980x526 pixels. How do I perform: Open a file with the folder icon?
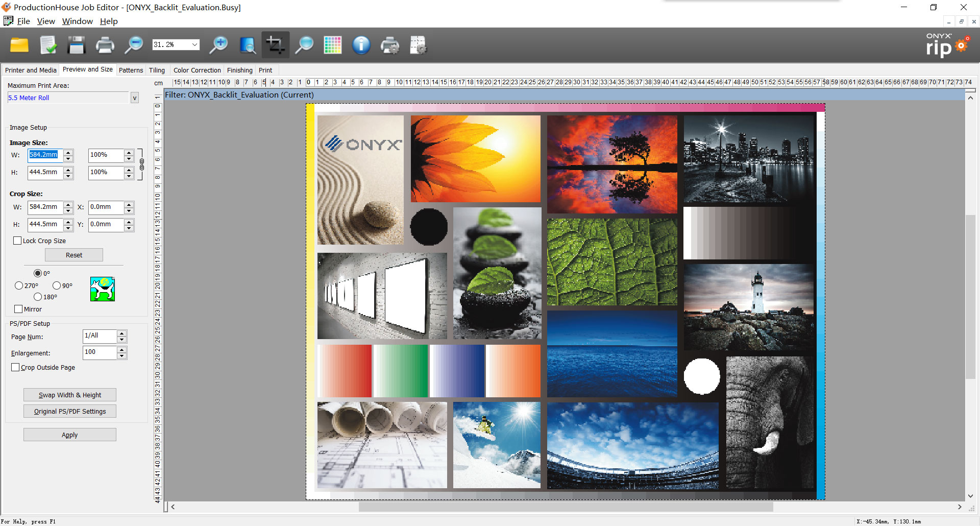point(19,45)
